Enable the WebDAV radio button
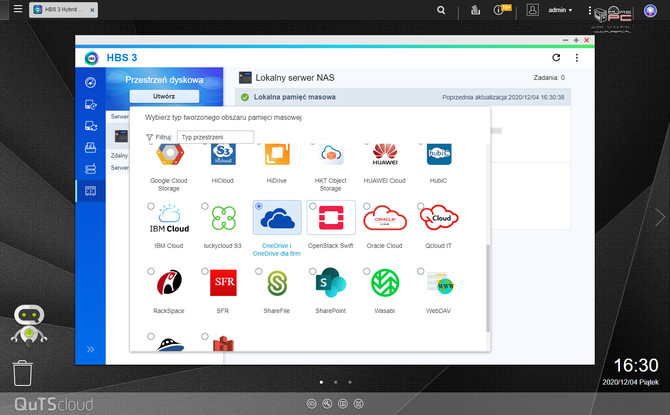 click(x=420, y=271)
